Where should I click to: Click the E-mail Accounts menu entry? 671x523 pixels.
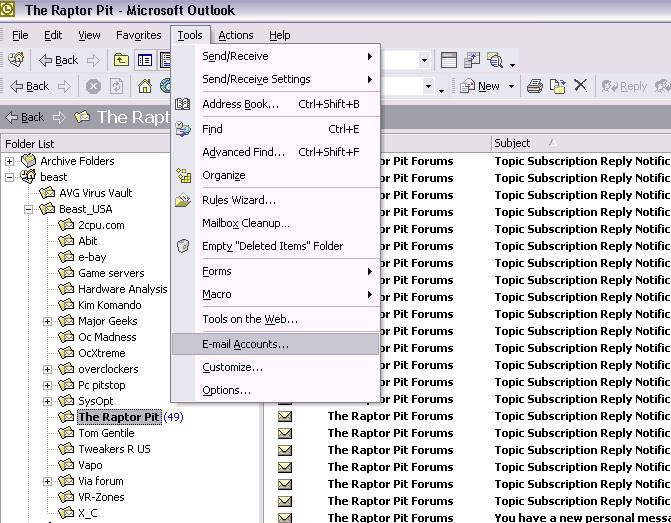pyautogui.click(x=245, y=345)
